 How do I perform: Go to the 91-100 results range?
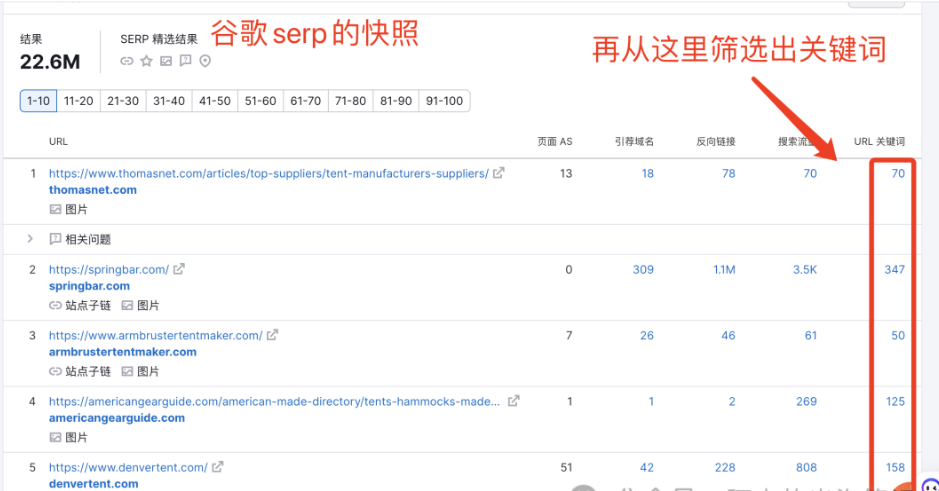[x=444, y=101]
